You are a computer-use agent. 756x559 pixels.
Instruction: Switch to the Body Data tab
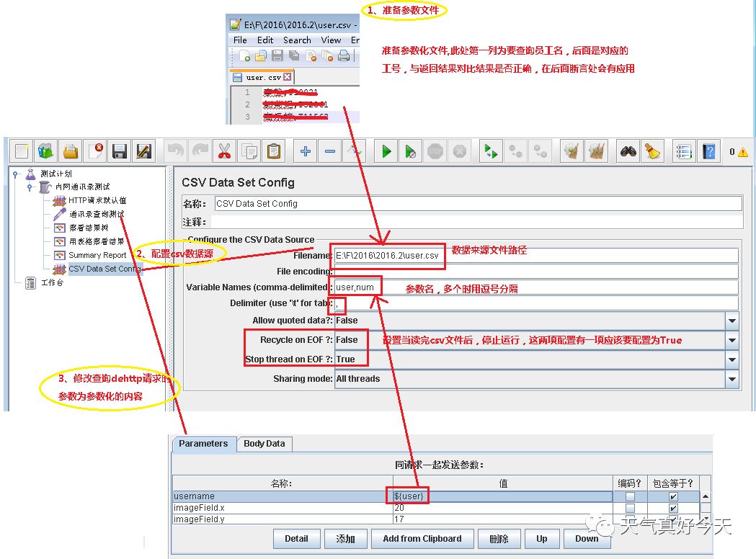click(264, 444)
